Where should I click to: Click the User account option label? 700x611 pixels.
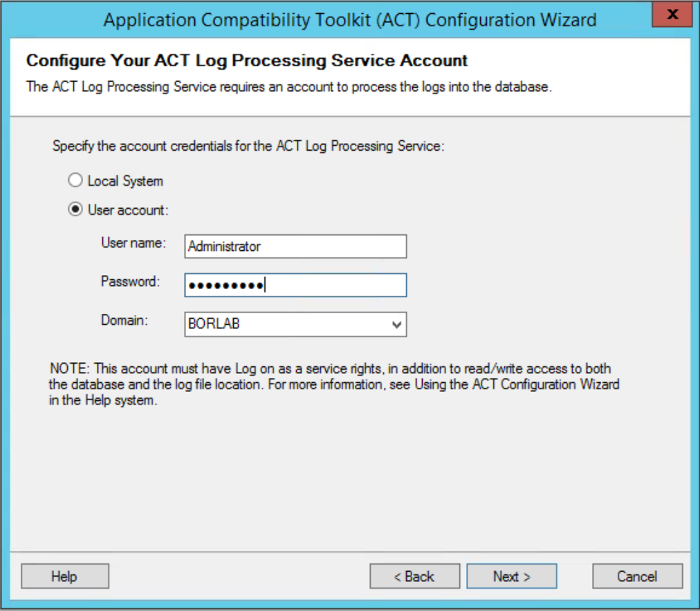[x=128, y=210]
